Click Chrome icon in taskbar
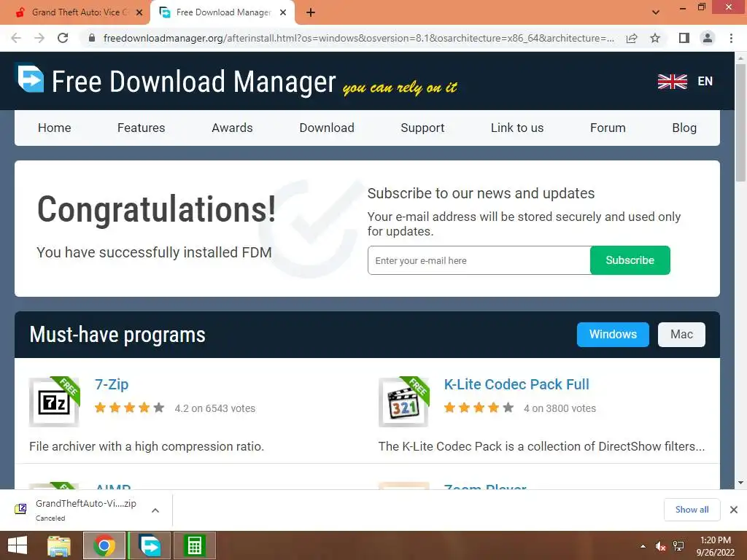 point(104,545)
